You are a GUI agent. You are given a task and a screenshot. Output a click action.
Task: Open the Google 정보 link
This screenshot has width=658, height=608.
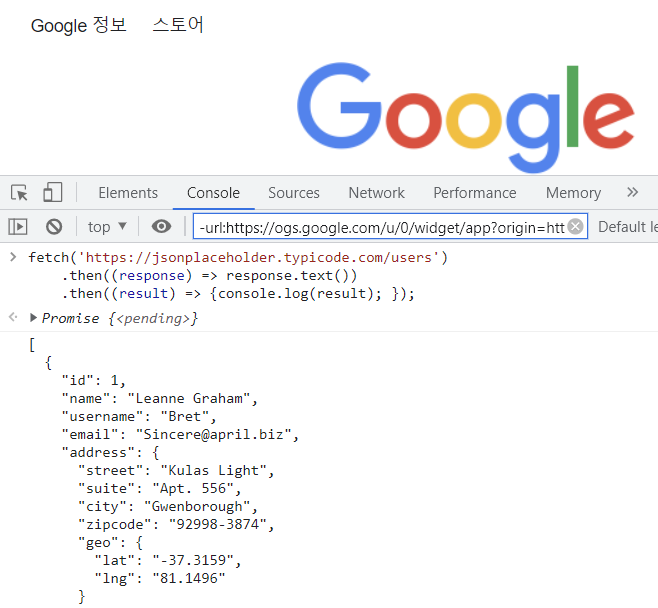78,25
